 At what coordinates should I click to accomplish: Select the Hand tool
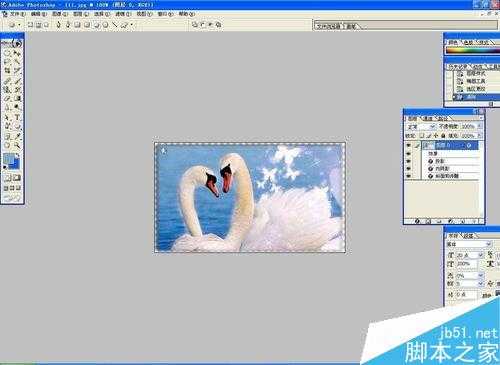(x=7, y=145)
